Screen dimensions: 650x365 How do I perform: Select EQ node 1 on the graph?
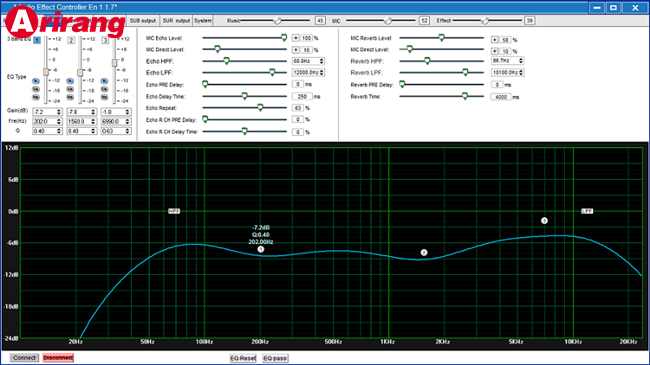(x=261, y=249)
